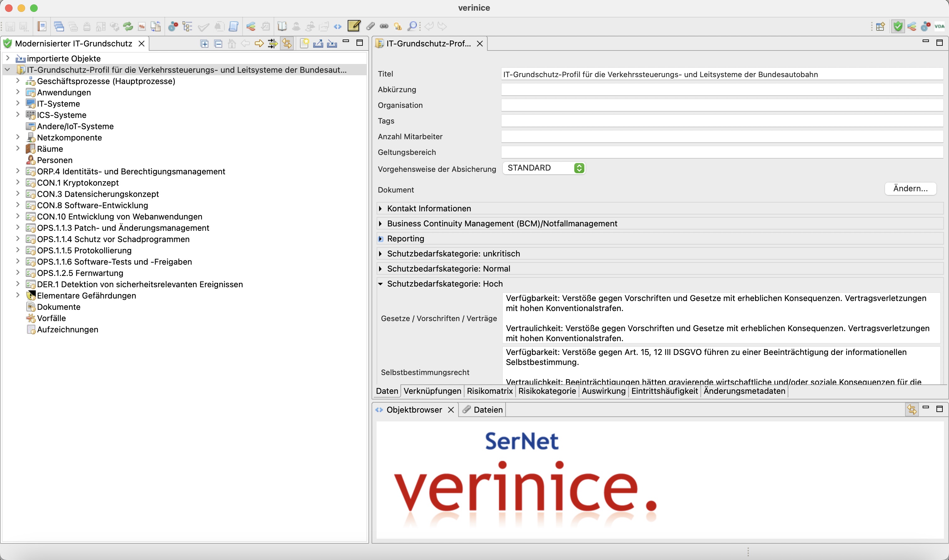Click the IT-Grundschutz-Prof tab close button
This screenshot has width=949, height=560.
click(x=481, y=43)
